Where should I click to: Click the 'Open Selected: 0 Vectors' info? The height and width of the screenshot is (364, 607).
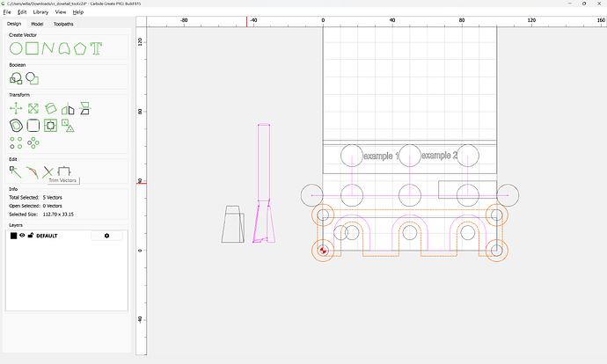click(35, 206)
